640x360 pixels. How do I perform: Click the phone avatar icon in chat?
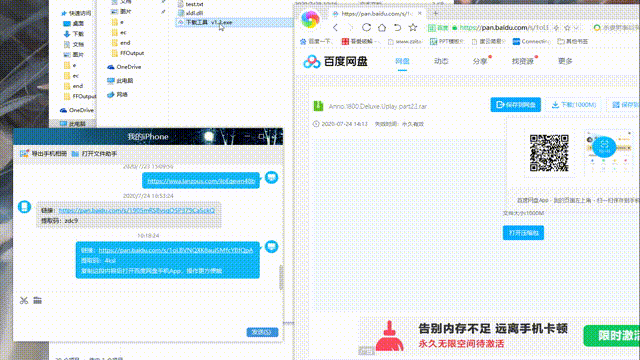coord(24,207)
